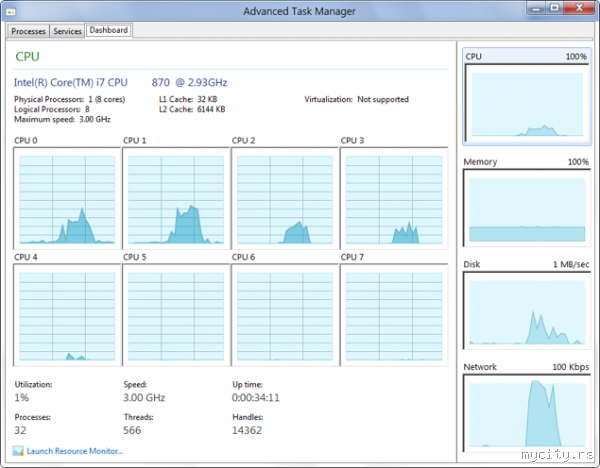Click the green CPU heading
Viewport: 600px width, 468px height.
pyautogui.click(x=27, y=57)
